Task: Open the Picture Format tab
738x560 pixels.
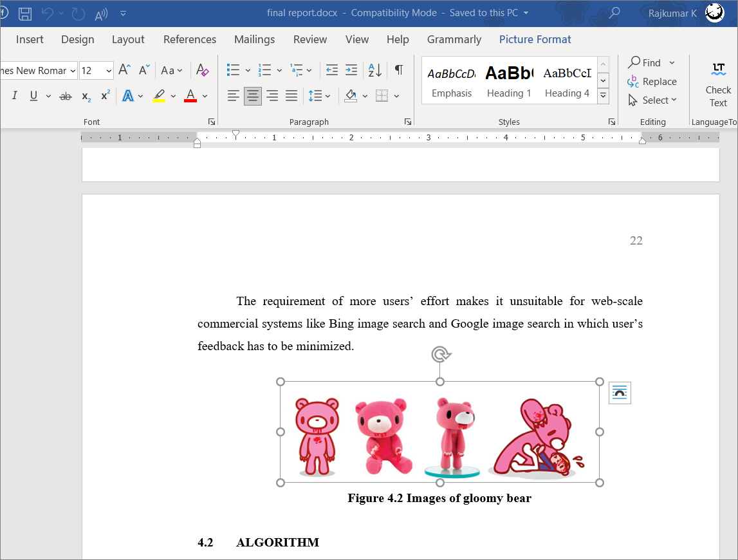Action: [535, 39]
